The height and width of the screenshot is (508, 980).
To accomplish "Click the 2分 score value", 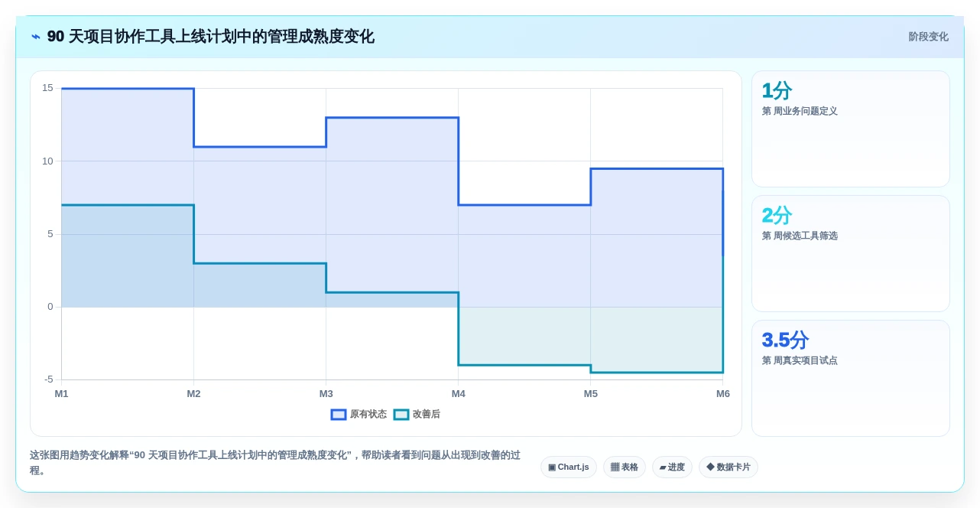I will (x=777, y=216).
